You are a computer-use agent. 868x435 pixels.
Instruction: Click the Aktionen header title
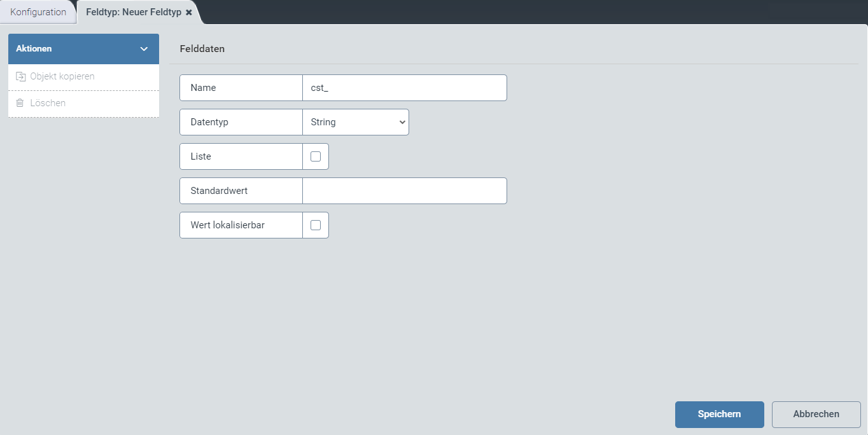pos(34,49)
